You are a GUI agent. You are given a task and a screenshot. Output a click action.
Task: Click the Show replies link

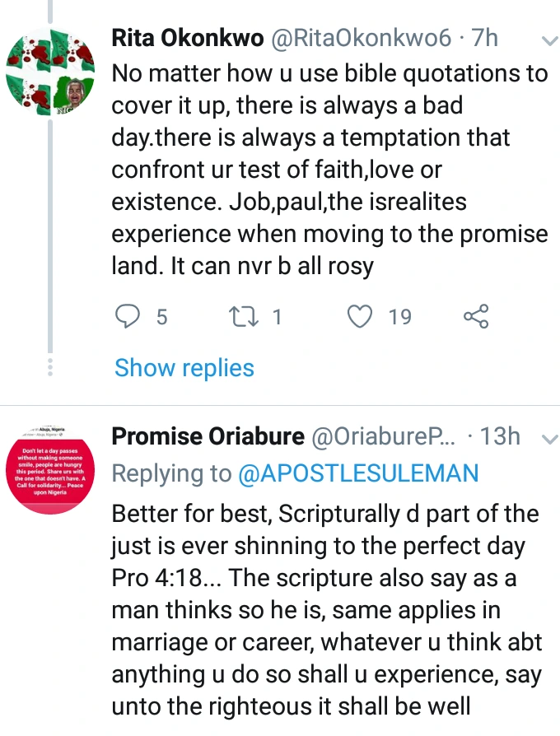click(x=184, y=368)
